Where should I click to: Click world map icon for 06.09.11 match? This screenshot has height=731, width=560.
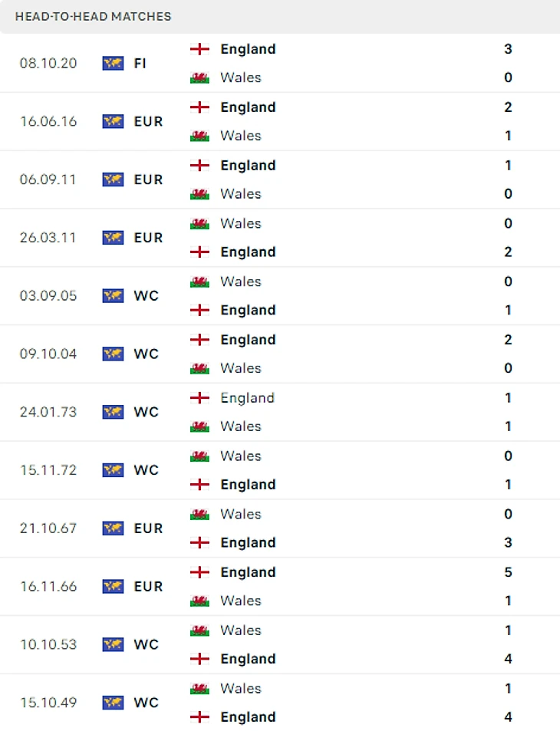(x=113, y=179)
